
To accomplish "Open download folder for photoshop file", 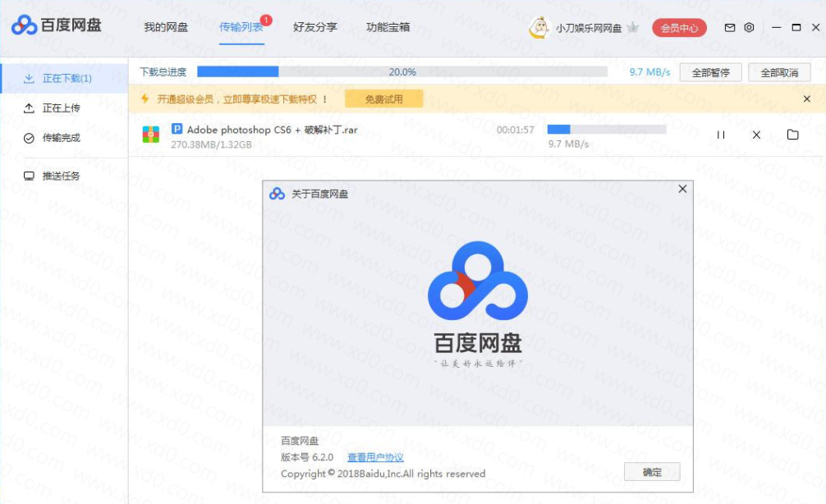I will coord(792,135).
